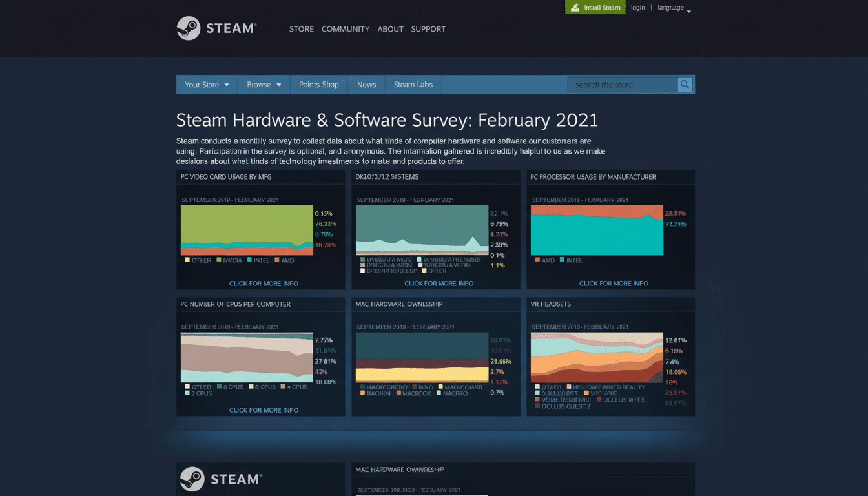
Task: Open the Your Store dropdown
Action: [206, 84]
